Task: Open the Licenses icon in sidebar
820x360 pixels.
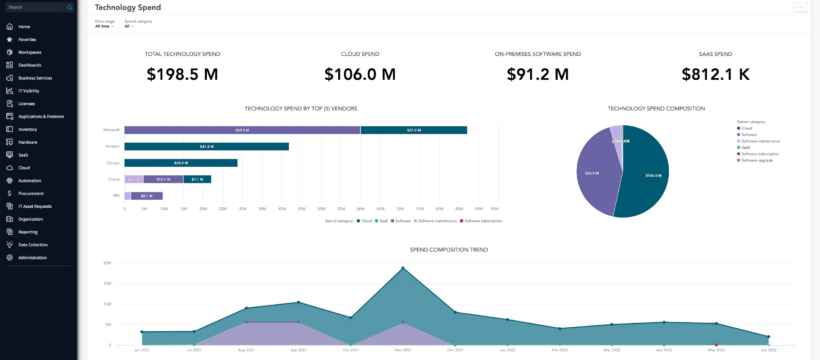Action: [x=9, y=104]
